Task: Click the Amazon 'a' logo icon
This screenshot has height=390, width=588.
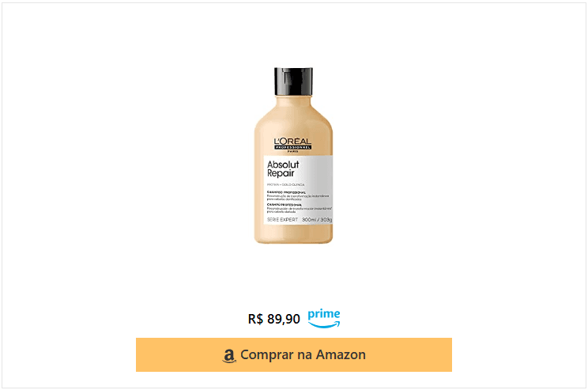Action: coord(228,355)
